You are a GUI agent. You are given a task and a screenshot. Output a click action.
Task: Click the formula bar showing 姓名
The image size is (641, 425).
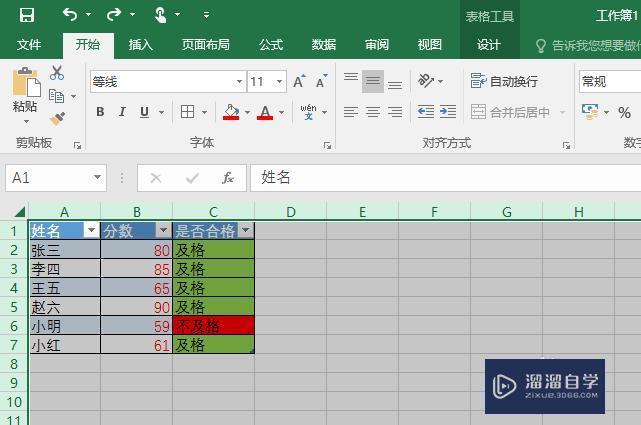pyautogui.click(x=446, y=177)
